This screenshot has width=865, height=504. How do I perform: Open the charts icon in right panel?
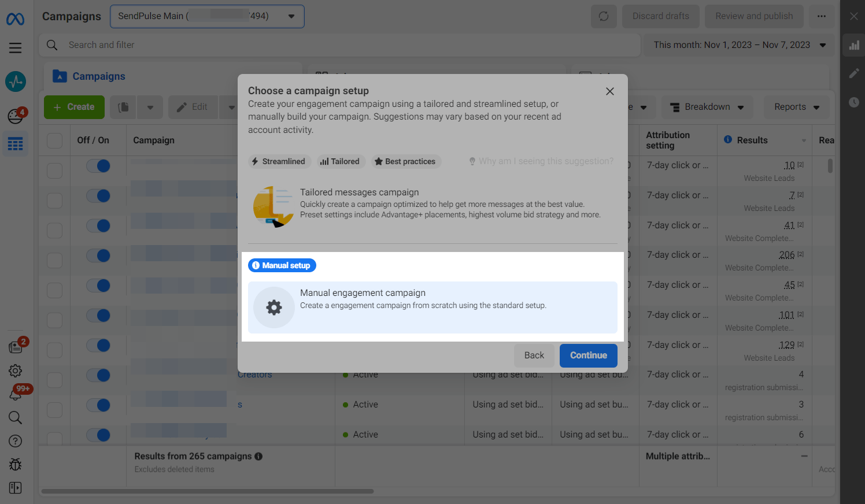point(854,45)
